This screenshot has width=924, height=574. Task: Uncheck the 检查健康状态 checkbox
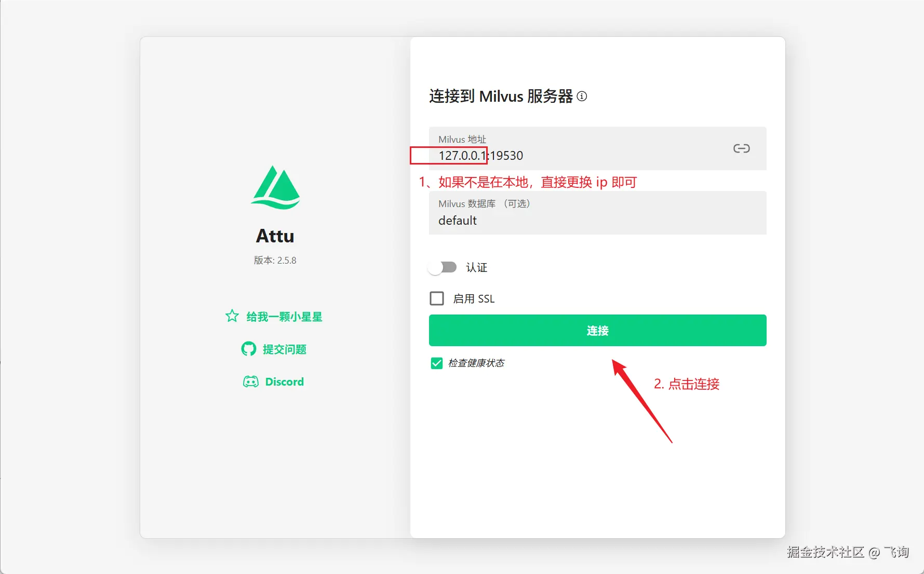[x=437, y=363]
